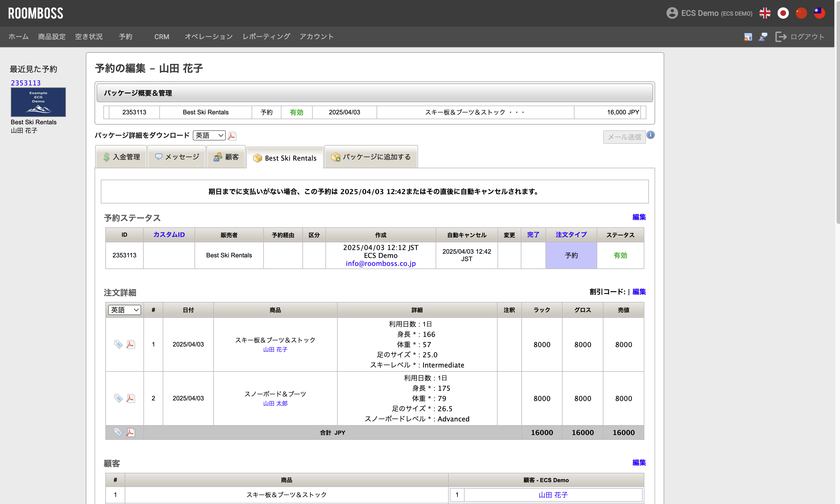Click the info icon next to メール送信

click(x=650, y=135)
